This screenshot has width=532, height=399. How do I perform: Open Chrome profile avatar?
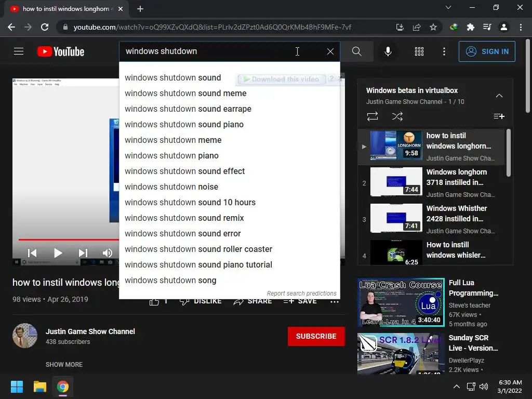click(x=504, y=27)
